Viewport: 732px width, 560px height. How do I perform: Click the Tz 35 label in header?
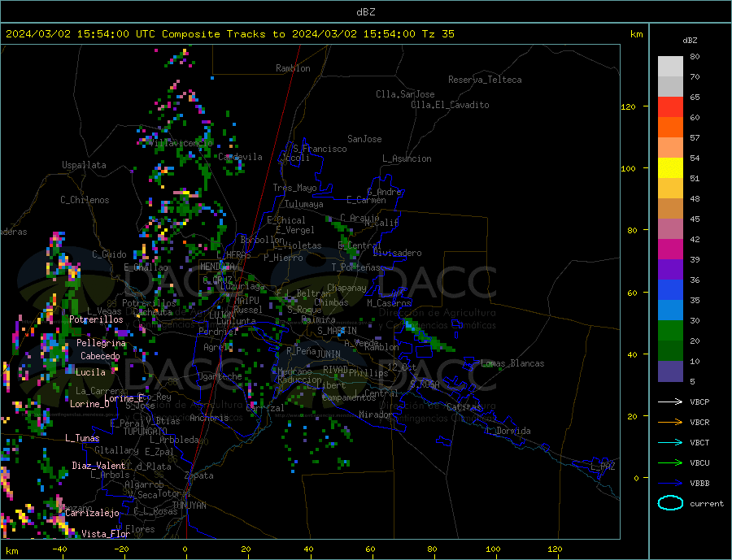[x=438, y=34]
